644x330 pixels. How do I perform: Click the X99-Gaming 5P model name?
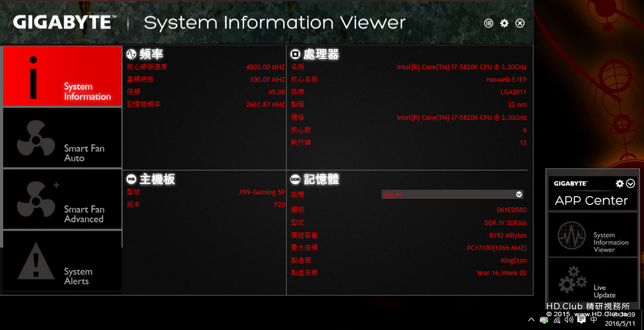pos(262,192)
